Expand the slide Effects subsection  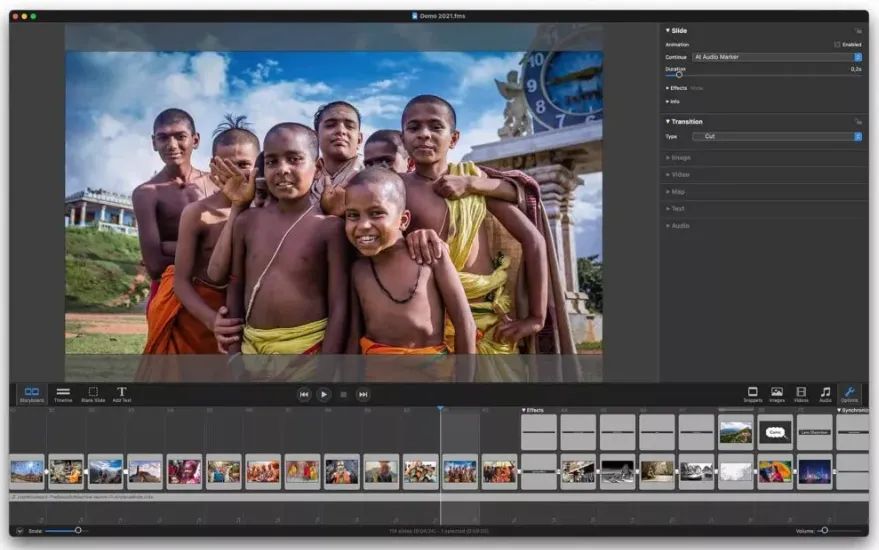(x=667, y=88)
